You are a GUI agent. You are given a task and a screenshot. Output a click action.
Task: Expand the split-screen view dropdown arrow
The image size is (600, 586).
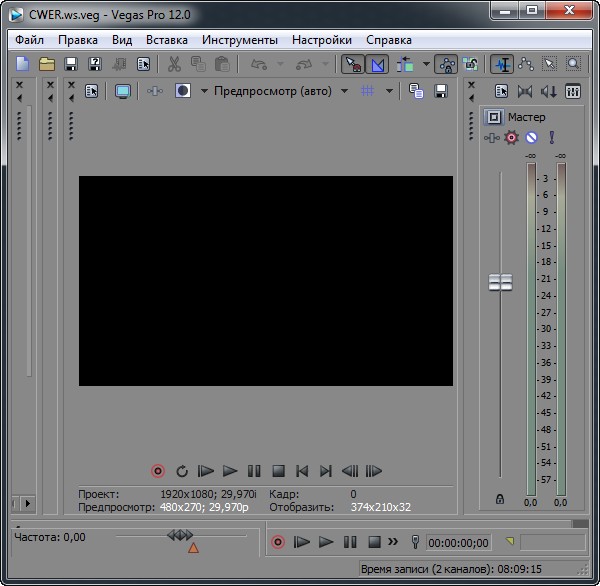click(204, 91)
